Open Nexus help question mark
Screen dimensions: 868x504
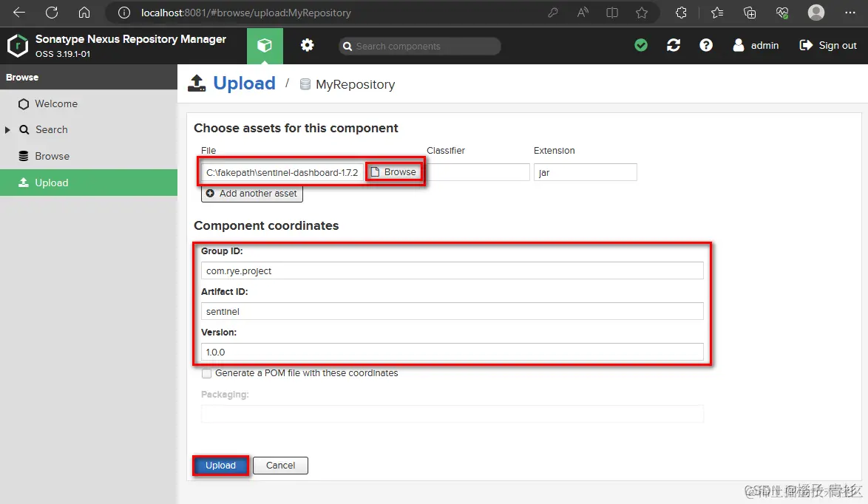click(706, 45)
